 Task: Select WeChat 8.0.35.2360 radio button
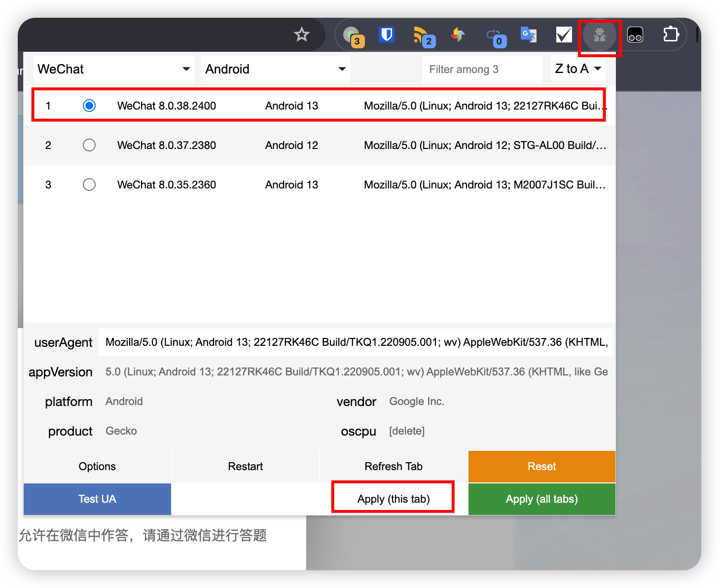89,184
